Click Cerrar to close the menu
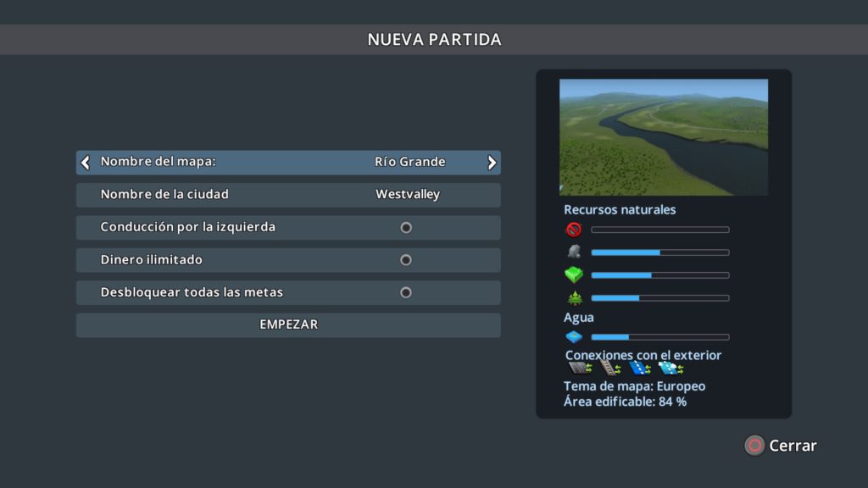Screen dimensions: 868x488 781,446
